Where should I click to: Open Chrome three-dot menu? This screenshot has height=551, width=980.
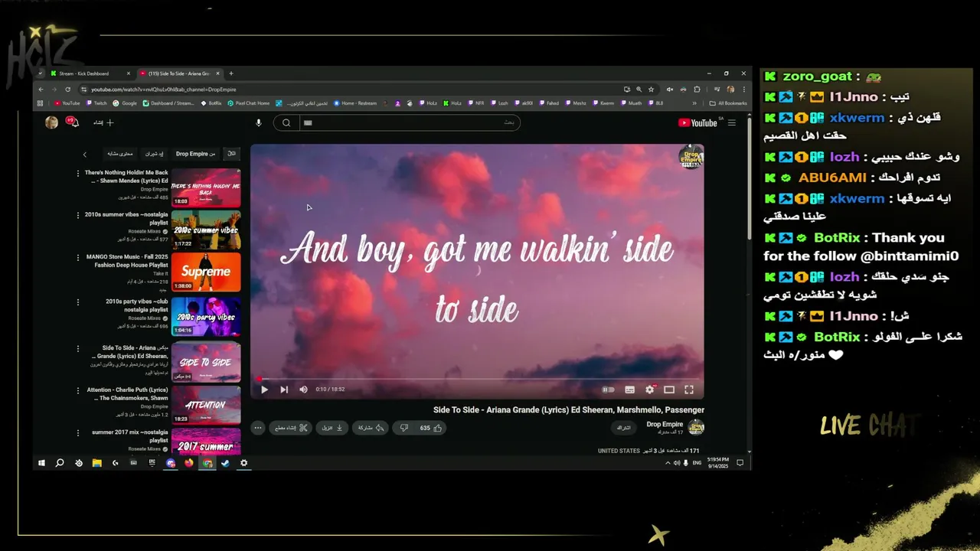point(743,89)
